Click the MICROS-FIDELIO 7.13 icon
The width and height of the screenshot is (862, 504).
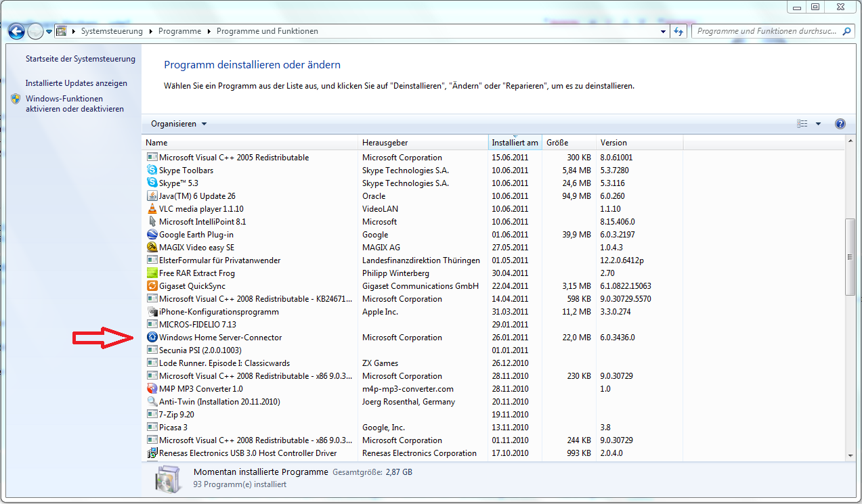click(x=152, y=325)
